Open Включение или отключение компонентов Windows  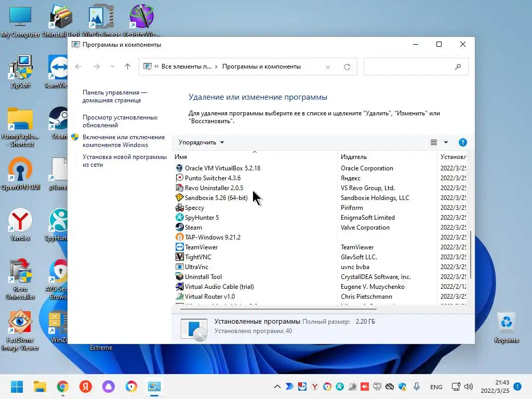pyautogui.click(x=124, y=141)
